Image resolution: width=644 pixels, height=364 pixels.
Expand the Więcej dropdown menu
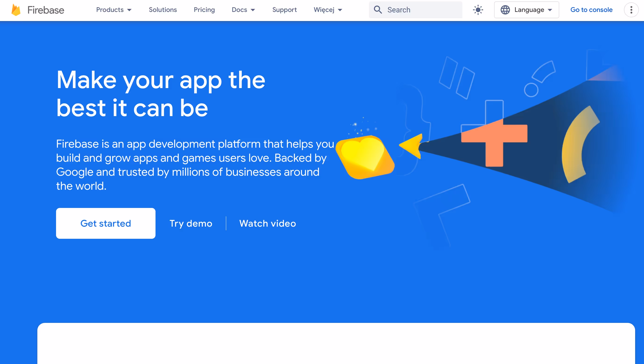tap(328, 10)
